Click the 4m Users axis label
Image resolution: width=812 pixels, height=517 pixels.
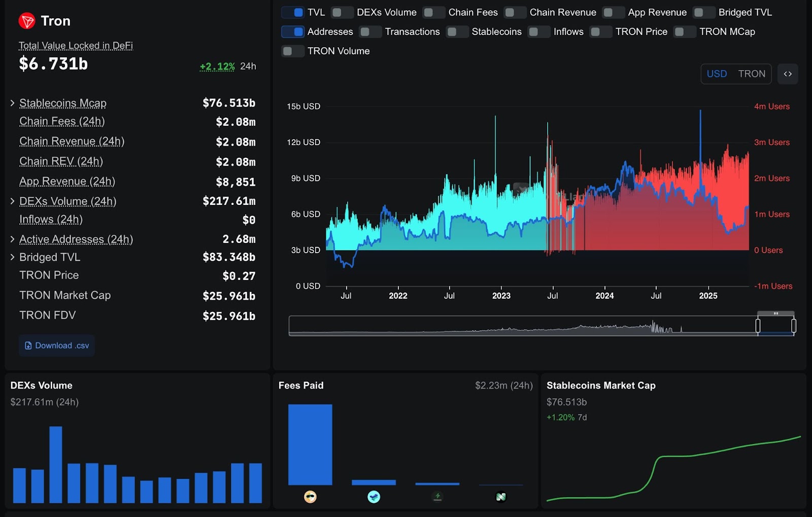772,107
